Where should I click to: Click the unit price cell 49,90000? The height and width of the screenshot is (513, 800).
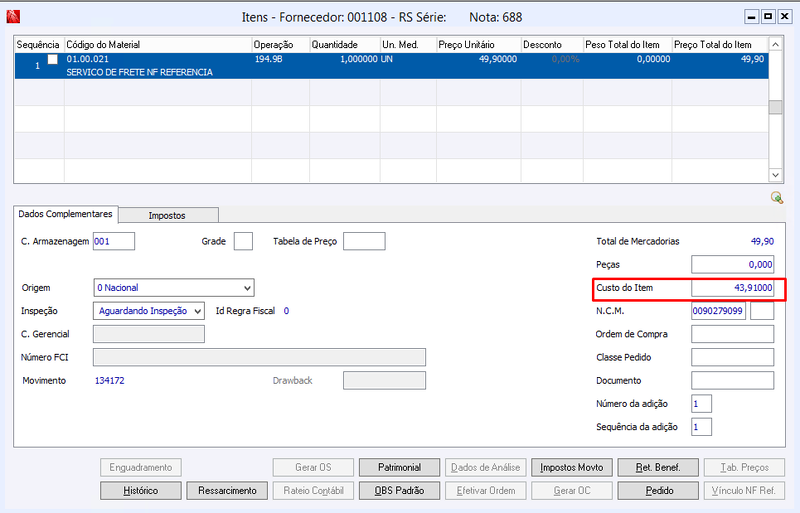point(498,59)
